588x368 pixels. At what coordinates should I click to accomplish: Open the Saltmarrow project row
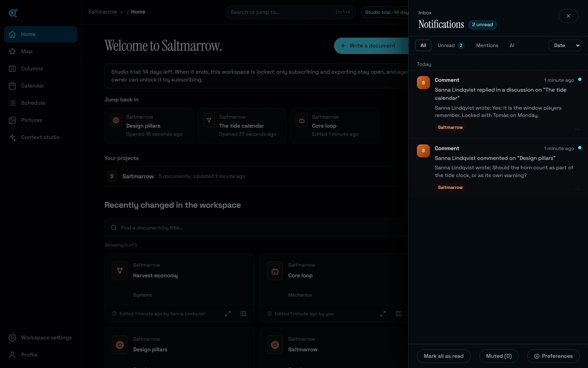[x=257, y=176]
